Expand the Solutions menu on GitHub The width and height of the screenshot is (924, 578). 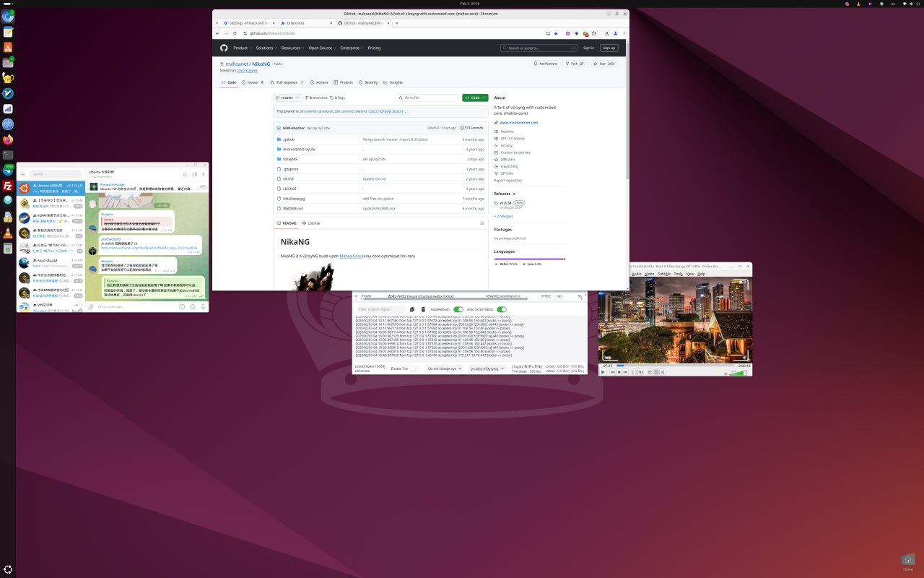point(265,48)
